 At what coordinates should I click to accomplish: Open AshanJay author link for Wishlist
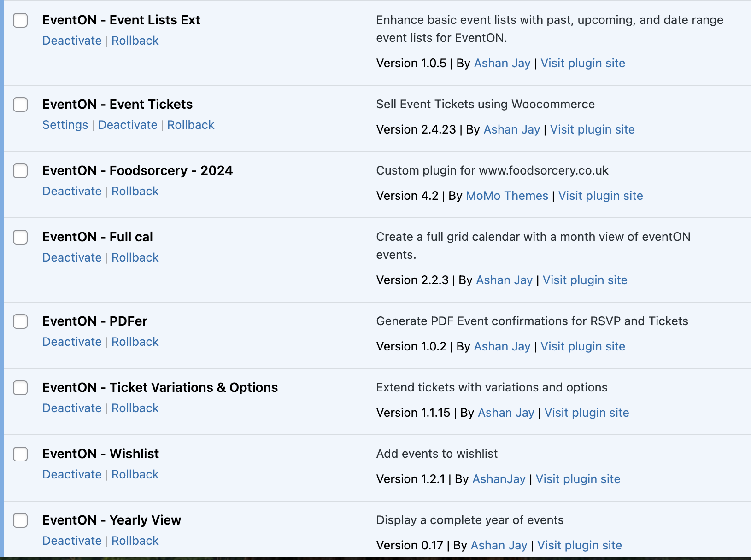(499, 479)
